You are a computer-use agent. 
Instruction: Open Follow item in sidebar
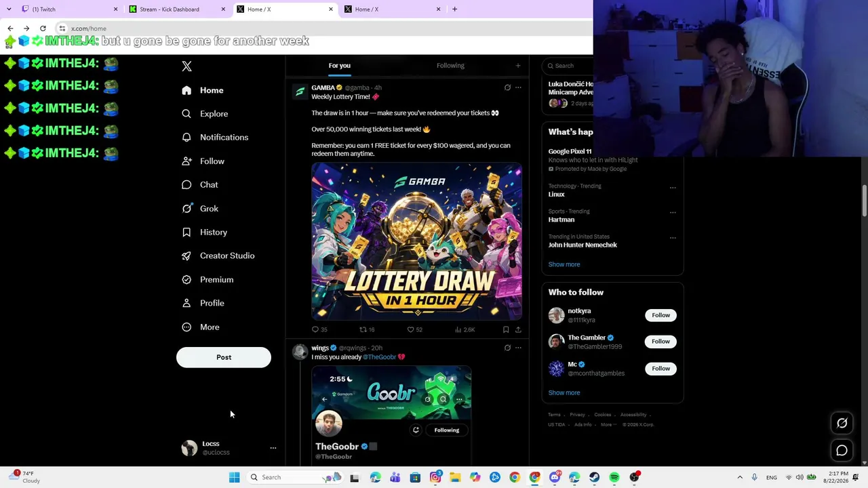pos(203,161)
